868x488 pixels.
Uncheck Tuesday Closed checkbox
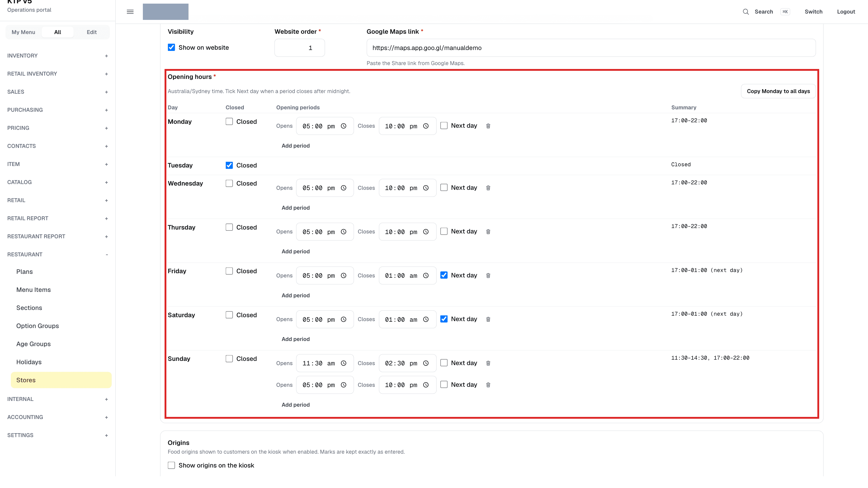coord(229,165)
